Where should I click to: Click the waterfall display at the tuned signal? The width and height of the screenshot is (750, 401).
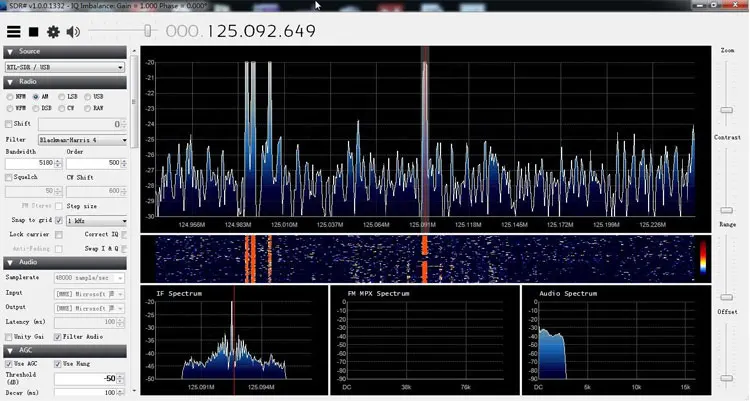pos(424,259)
